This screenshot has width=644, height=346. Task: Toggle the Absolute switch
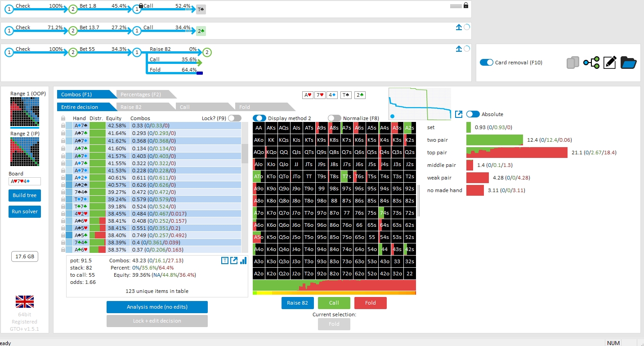click(x=473, y=114)
